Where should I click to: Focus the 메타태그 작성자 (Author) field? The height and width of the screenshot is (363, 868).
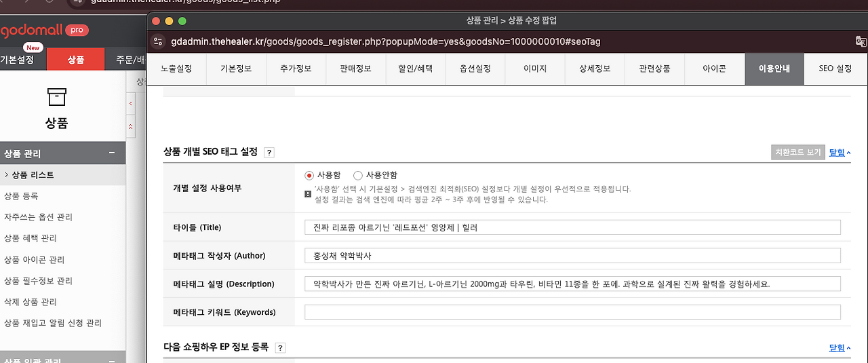[x=572, y=256]
